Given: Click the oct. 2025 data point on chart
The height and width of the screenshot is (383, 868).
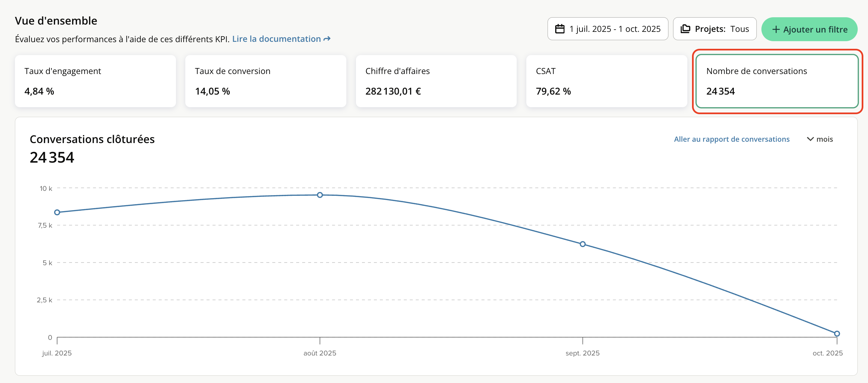Looking at the screenshot, I should [x=837, y=334].
